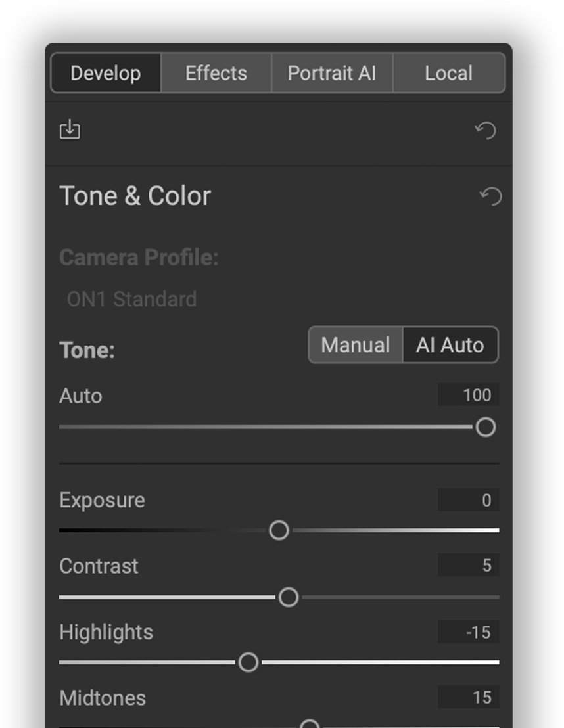564x728 pixels.
Task: Click the Auto slider handle
Action: point(486,428)
